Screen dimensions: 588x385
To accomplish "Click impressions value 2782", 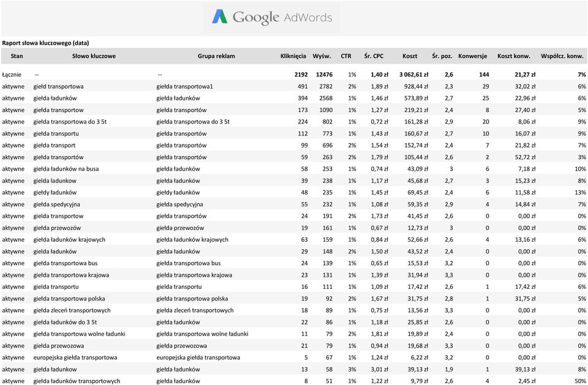I will (x=326, y=86).
